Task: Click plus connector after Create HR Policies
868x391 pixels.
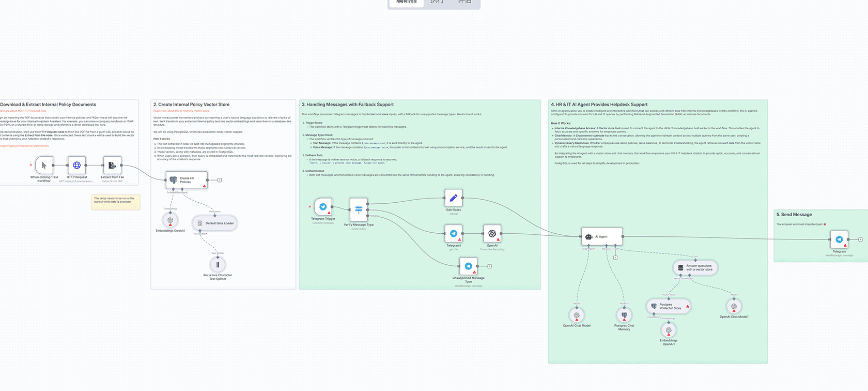Action: 220,180
